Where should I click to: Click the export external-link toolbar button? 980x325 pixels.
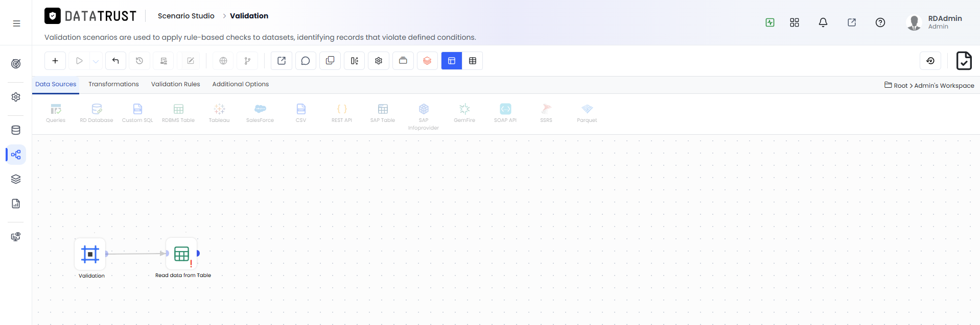[282, 61]
